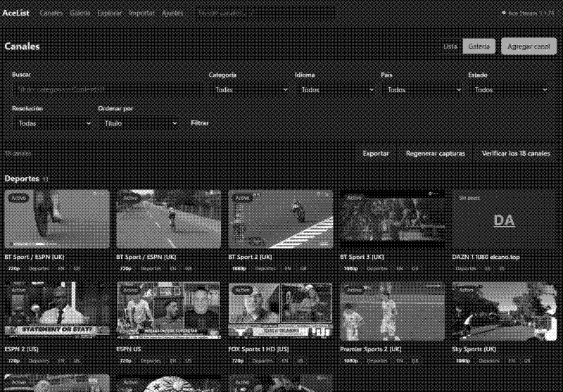Open the Sky Sports [UK] thumbnail
563x392 pixels.
504,311
